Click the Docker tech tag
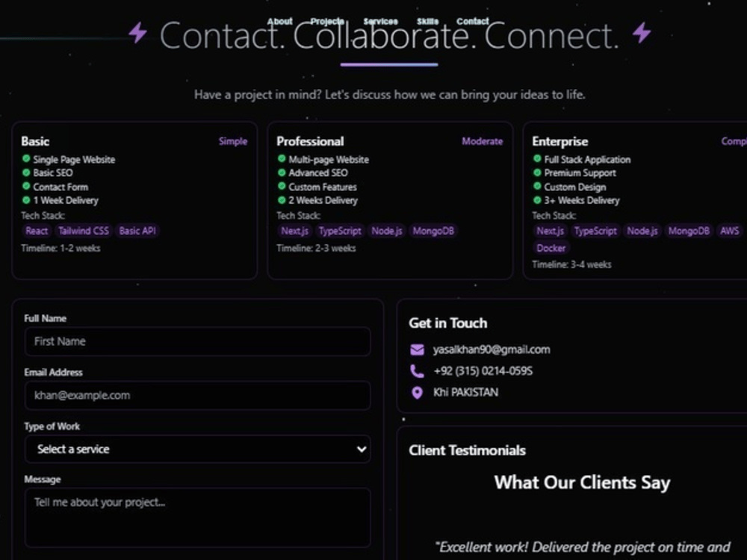This screenshot has width=747, height=560. [x=551, y=248]
